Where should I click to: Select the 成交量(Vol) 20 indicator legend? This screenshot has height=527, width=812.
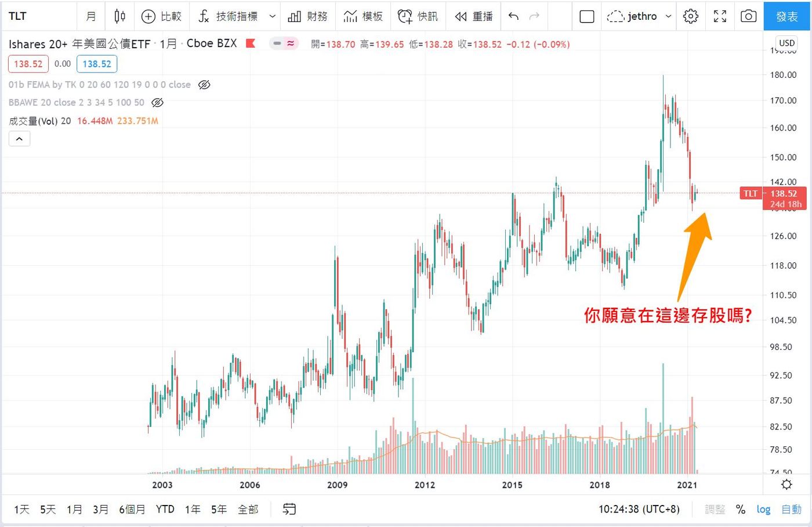40,121
